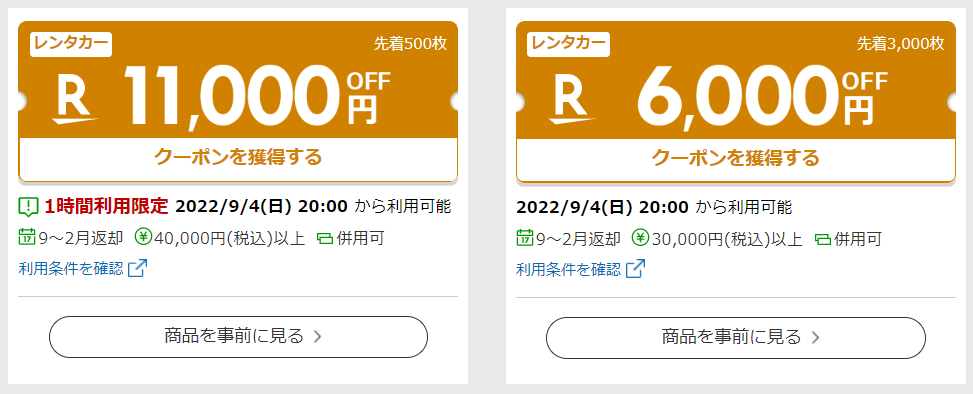Open external-link icon next to right 利用条件を確認
973x394 pixels.
coord(635,269)
